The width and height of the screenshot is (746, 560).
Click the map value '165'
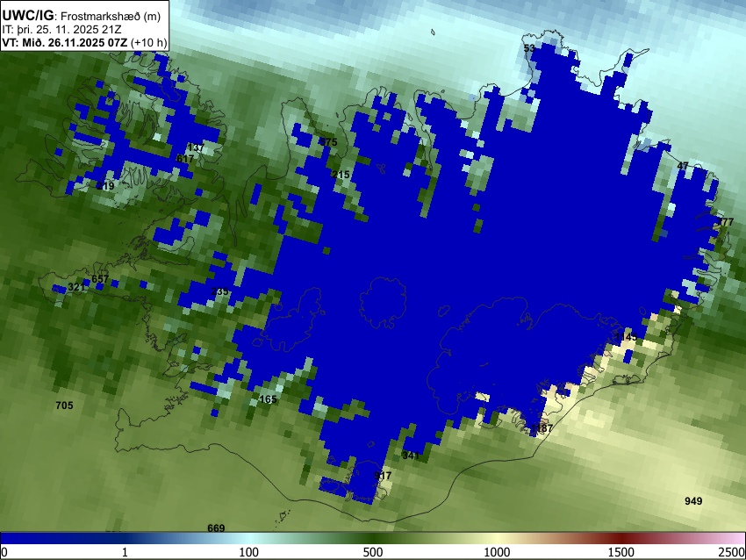click(x=268, y=399)
